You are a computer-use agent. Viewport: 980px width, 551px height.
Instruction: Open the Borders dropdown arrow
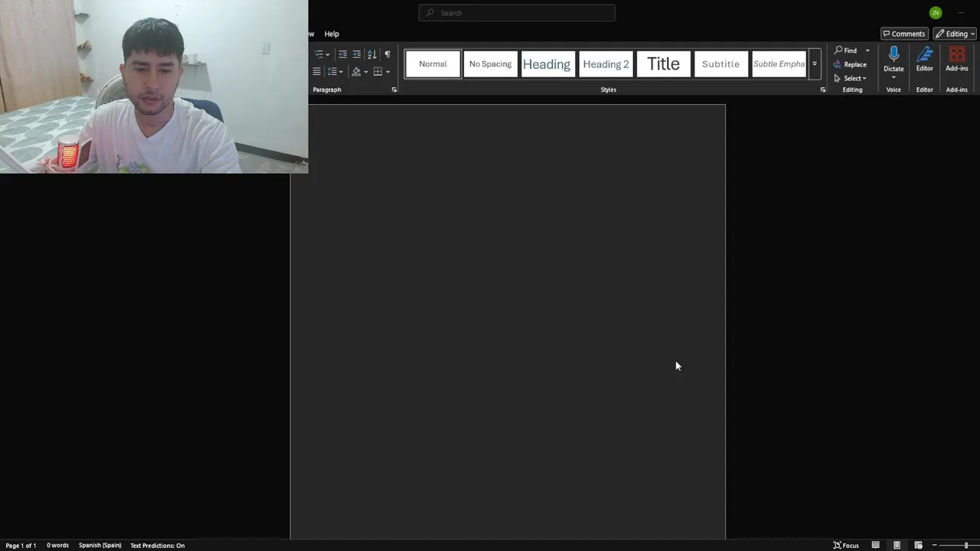pos(387,72)
